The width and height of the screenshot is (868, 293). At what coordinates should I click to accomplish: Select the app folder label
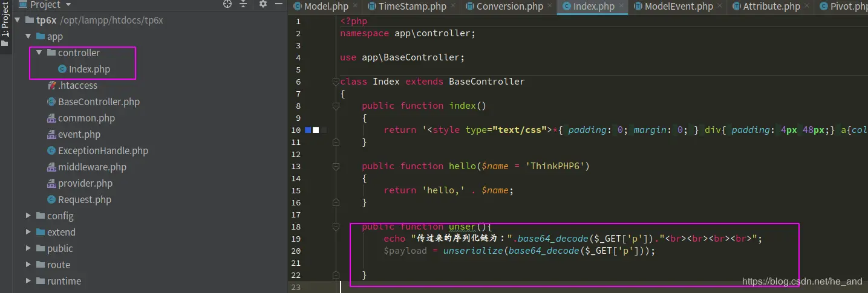click(55, 37)
